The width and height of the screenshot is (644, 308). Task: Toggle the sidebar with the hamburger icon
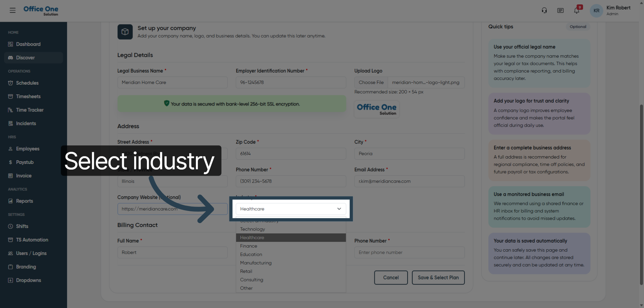pos(13,10)
